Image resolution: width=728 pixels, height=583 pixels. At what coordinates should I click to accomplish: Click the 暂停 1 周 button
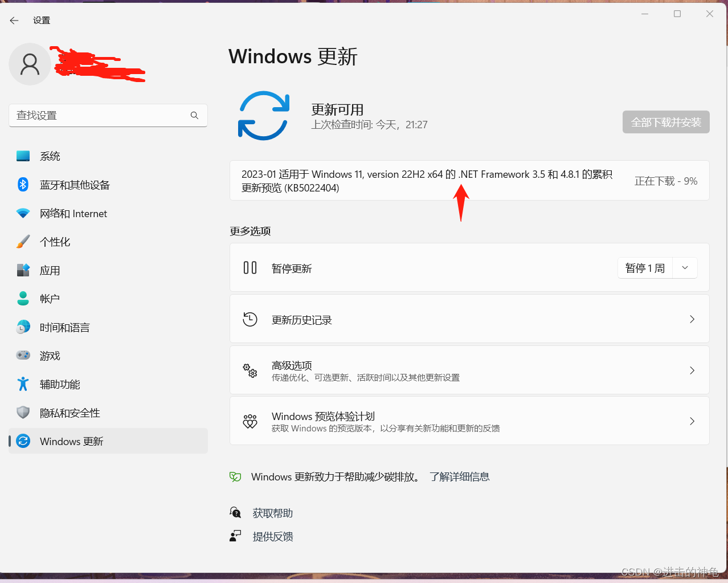coord(645,268)
